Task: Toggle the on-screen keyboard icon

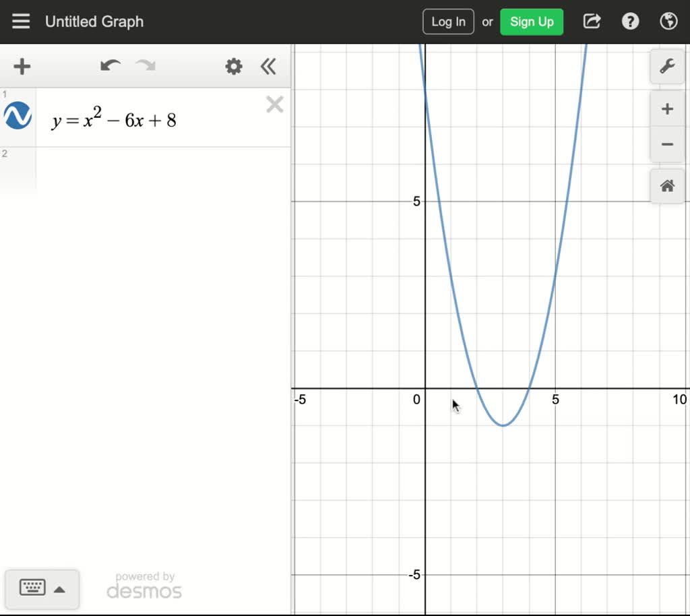Action: [33, 588]
